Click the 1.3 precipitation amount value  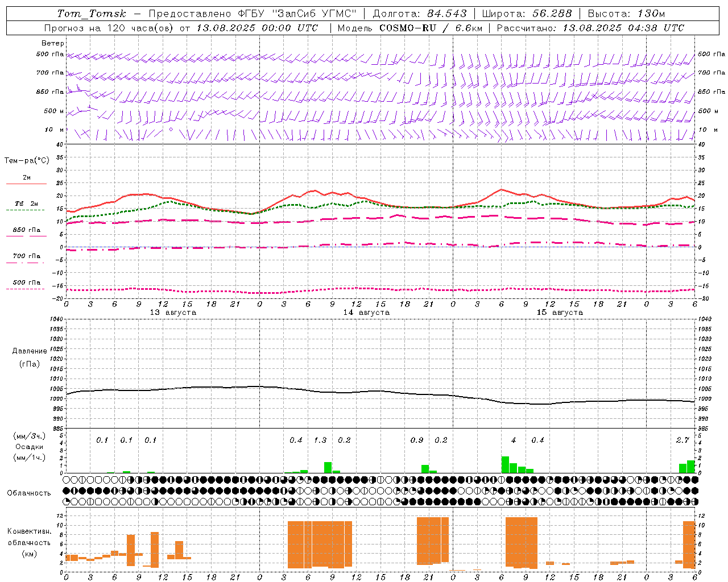coord(320,440)
